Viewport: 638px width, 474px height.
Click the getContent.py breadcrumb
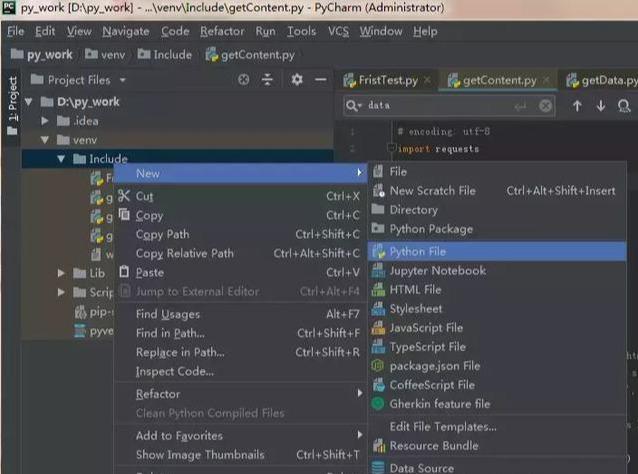[x=250, y=55]
